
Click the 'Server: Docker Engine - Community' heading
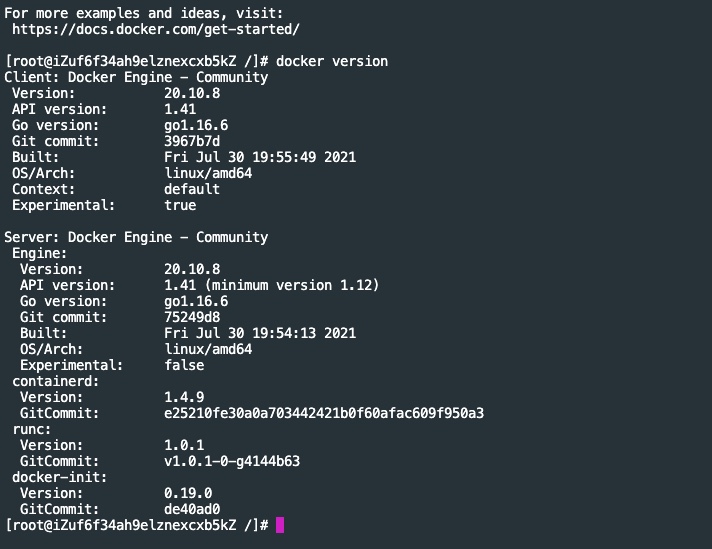point(136,237)
